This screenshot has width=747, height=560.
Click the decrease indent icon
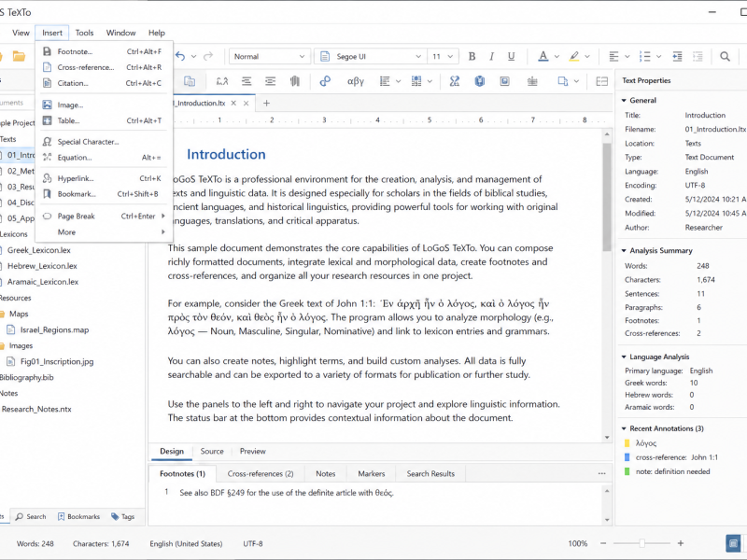click(698, 56)
